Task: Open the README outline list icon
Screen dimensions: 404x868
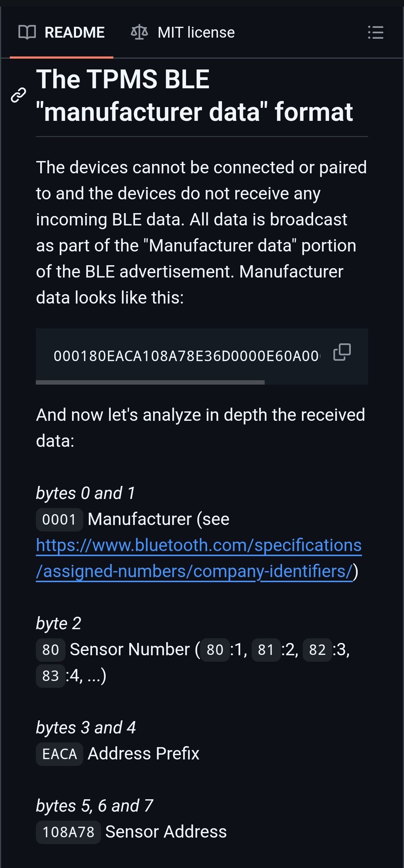Action: [x=375, y=33]
